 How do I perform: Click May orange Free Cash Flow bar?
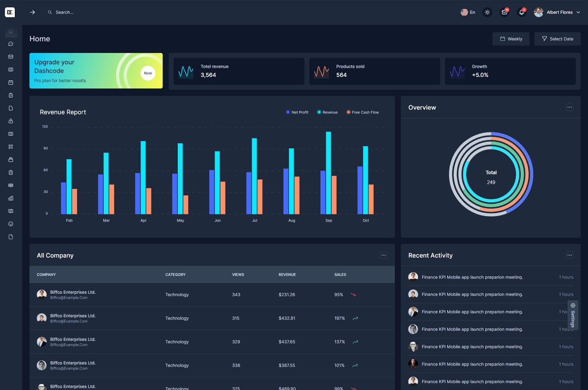click(186, 205)
